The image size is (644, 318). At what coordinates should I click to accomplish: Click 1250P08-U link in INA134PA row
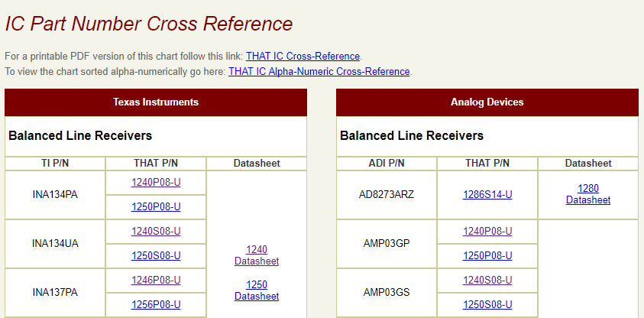[156, 207]
